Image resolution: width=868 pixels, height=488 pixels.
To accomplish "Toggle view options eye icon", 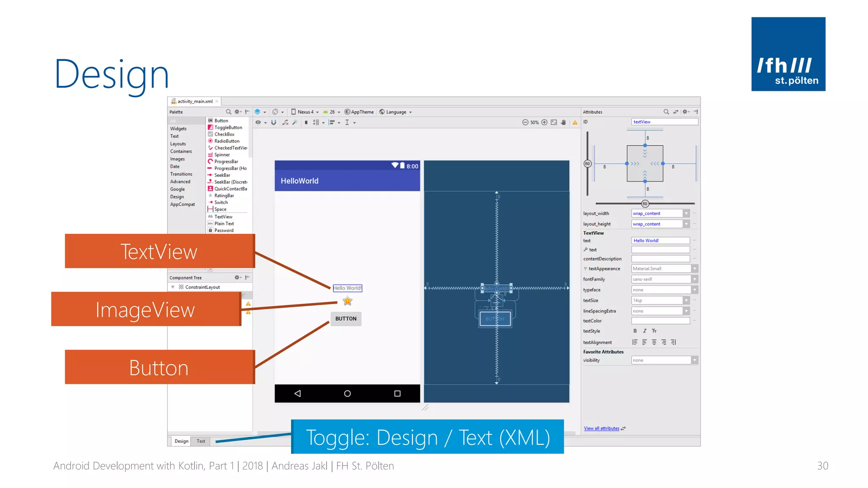I will coord(258,122).
